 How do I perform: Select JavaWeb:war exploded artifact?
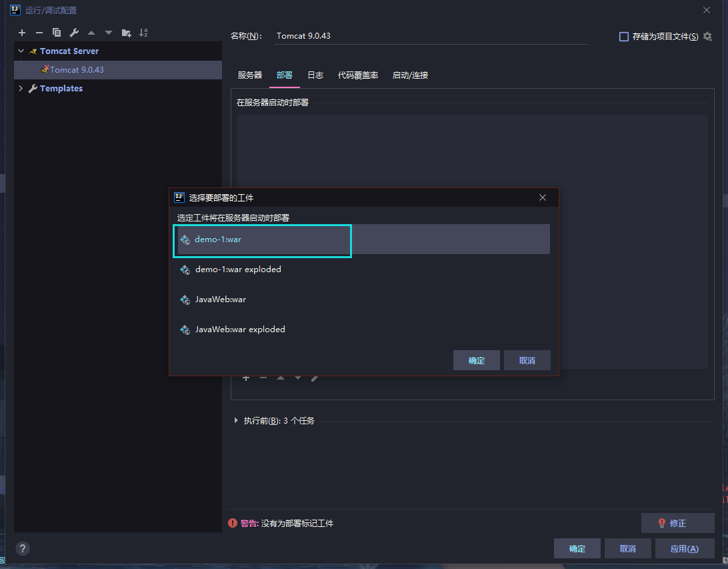[363, 330]
